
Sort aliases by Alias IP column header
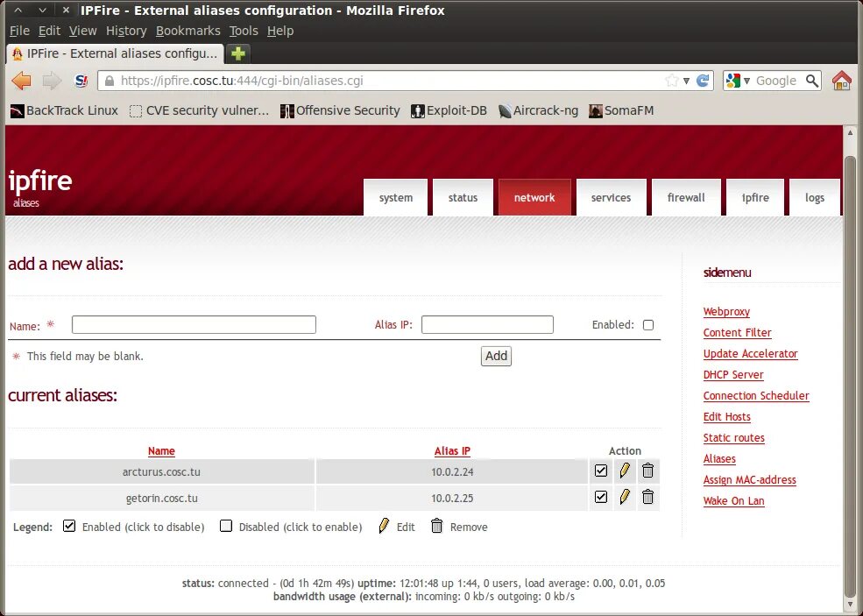pos(452,451)
